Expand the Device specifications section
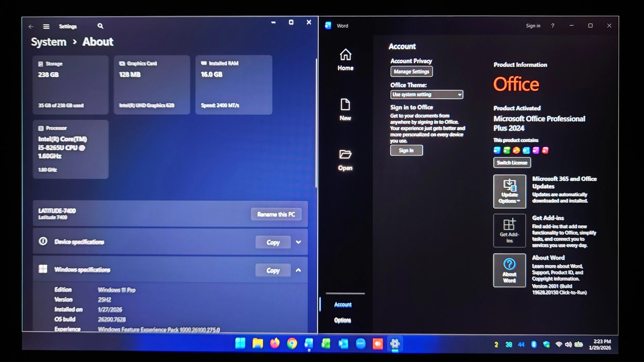This screenshot has height=362, width=644. (298, 242)
